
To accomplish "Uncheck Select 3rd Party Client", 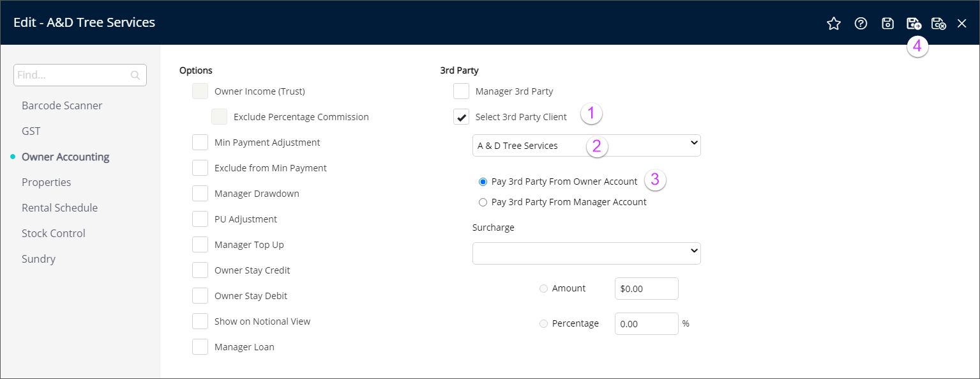I will (461, 117).
